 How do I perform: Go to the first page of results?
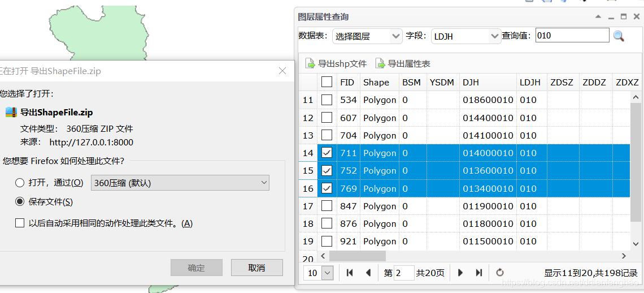point(350,273)
